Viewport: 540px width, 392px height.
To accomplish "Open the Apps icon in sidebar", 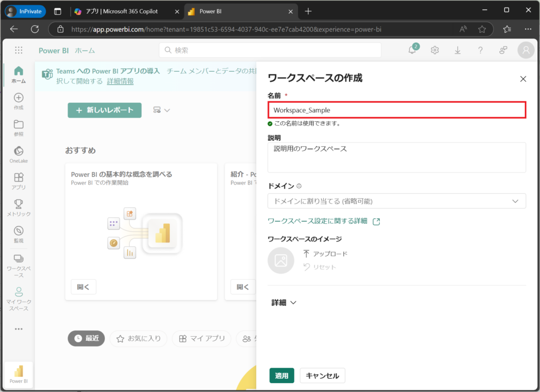I will tap(18, 178).
